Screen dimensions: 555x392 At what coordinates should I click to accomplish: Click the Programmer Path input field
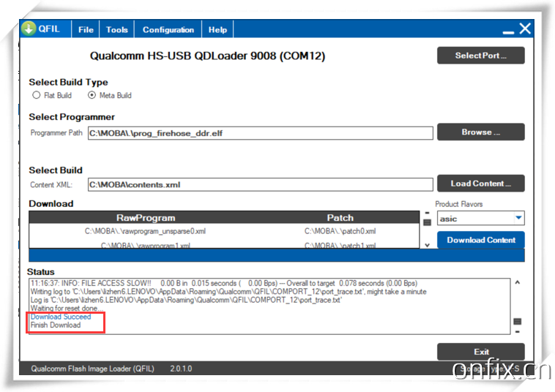pos(260,133)
